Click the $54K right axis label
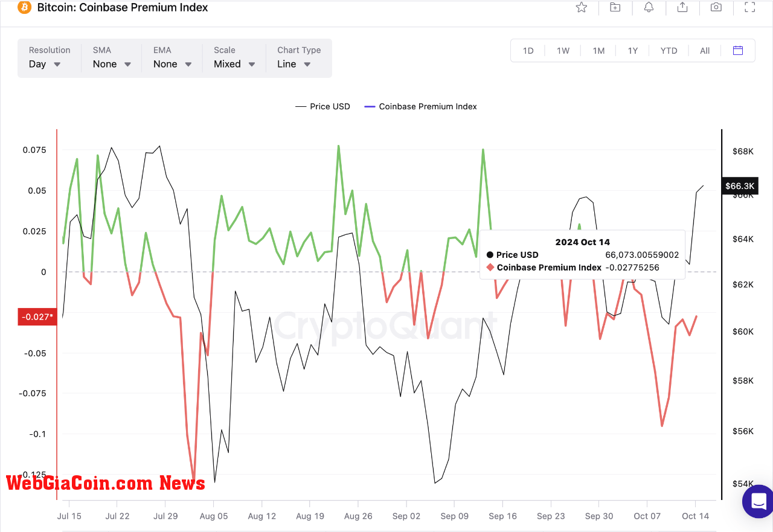 point(743,484)
